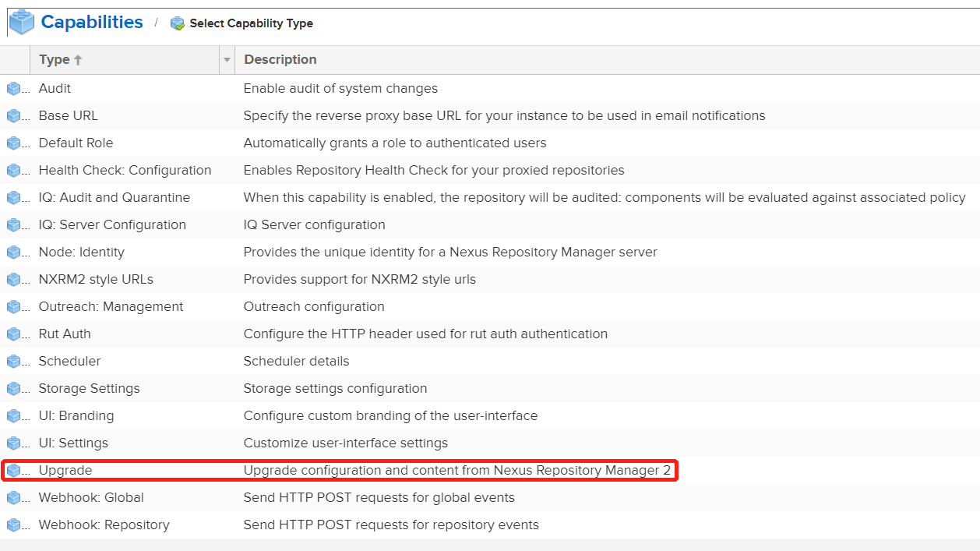Click the icon beside Base URL
Image resolution: width=980 pixels, height=551 pixels.
click(13, 116)
